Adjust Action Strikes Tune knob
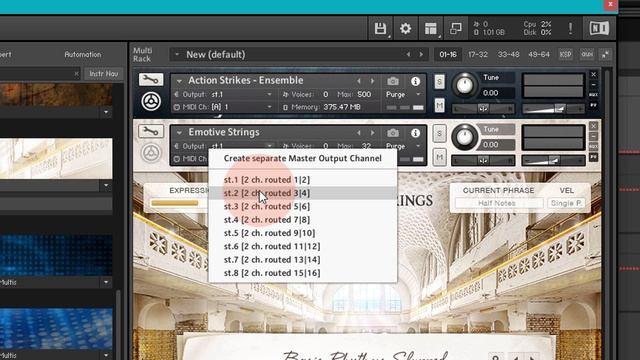Screen dimensions: 640x360 [x=464, y=85]
